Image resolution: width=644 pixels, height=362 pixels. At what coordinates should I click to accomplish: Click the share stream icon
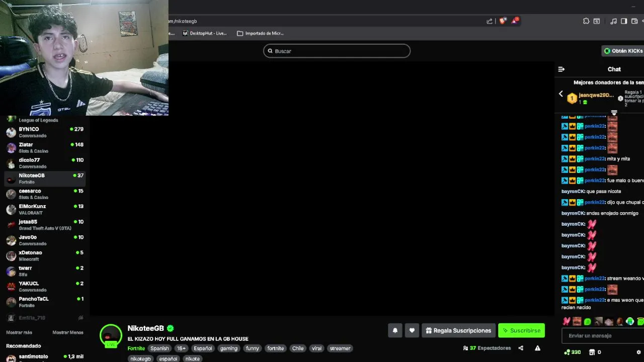click(x=521, y=348)
